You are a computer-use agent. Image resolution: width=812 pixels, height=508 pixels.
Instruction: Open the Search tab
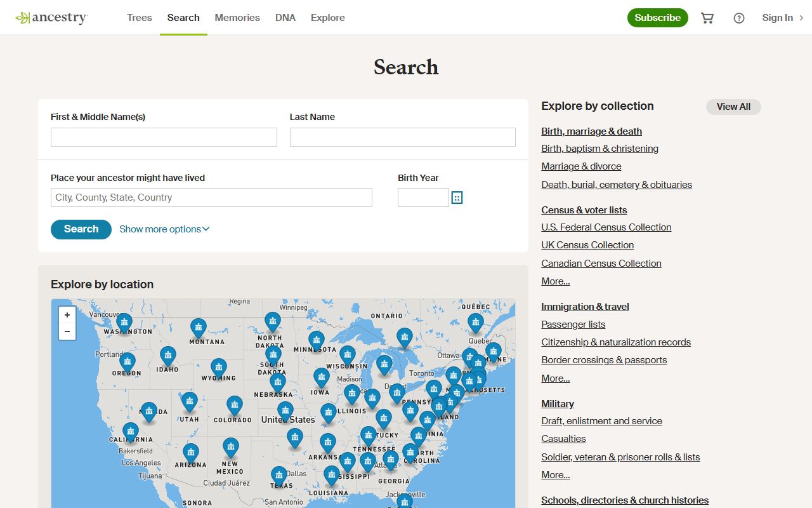(x=183, y=18)
